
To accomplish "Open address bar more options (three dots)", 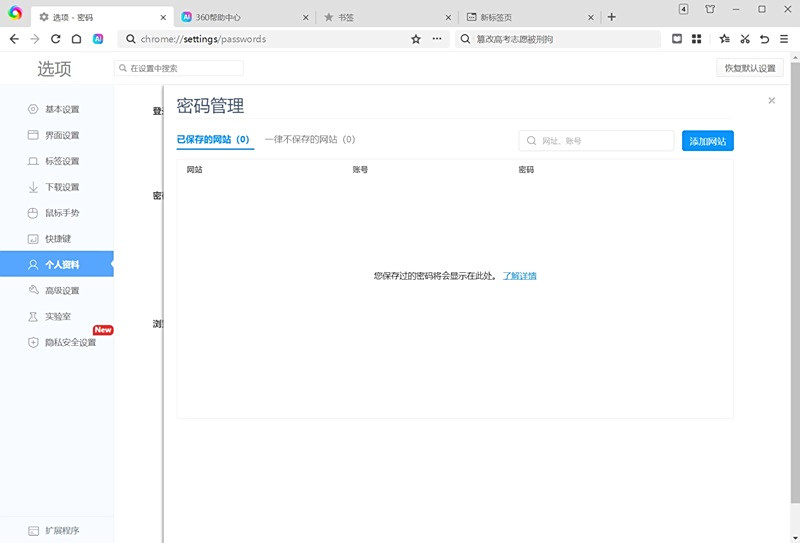I will pos(437,39).
